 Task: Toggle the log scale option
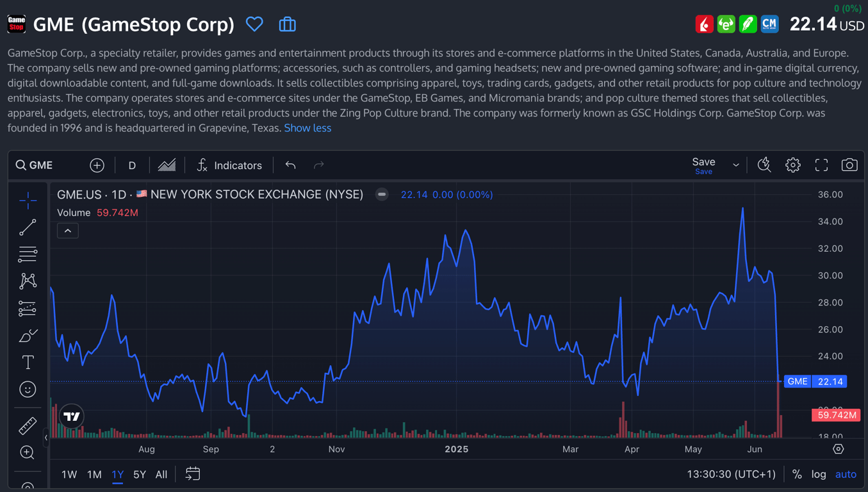(x=818, y=475)
